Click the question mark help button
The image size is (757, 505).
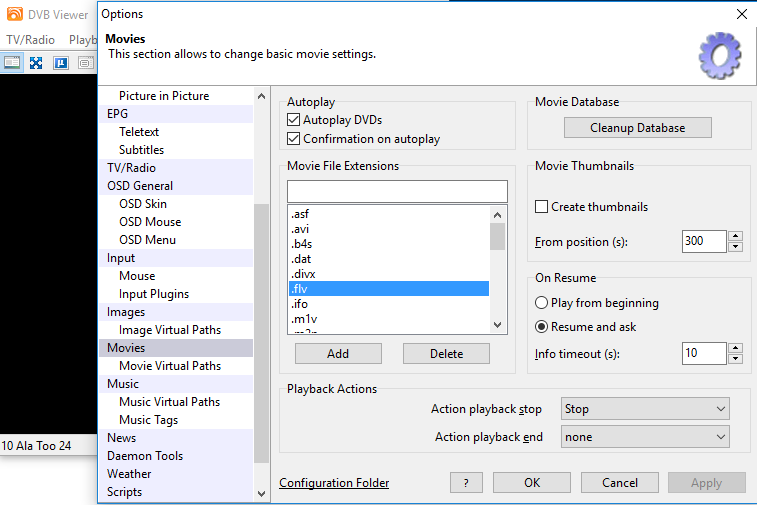[x=466, y=483]
